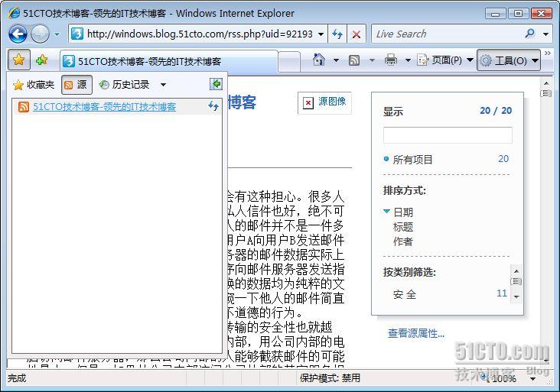Click the Live Search magnifier icon
560x392 pixels.
(530, 34)
